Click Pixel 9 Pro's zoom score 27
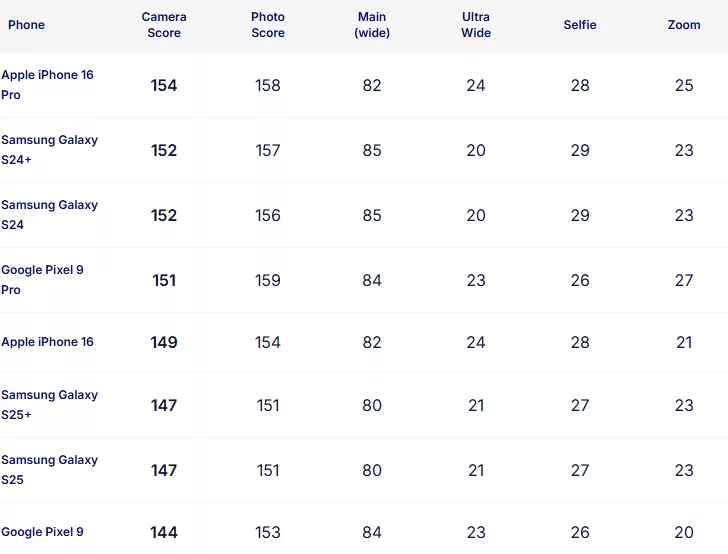Screen dimensions: 728x554 pyautogui.click(x=684, y=281)
